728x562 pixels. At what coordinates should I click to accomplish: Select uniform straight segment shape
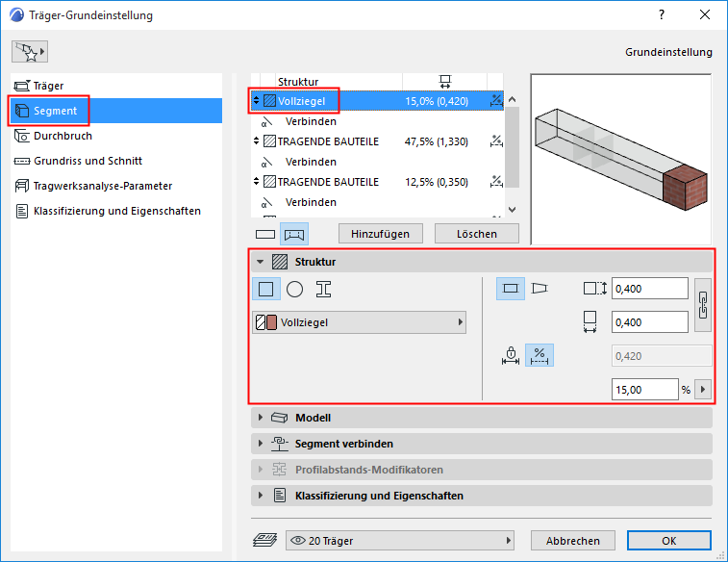(511, 289)
